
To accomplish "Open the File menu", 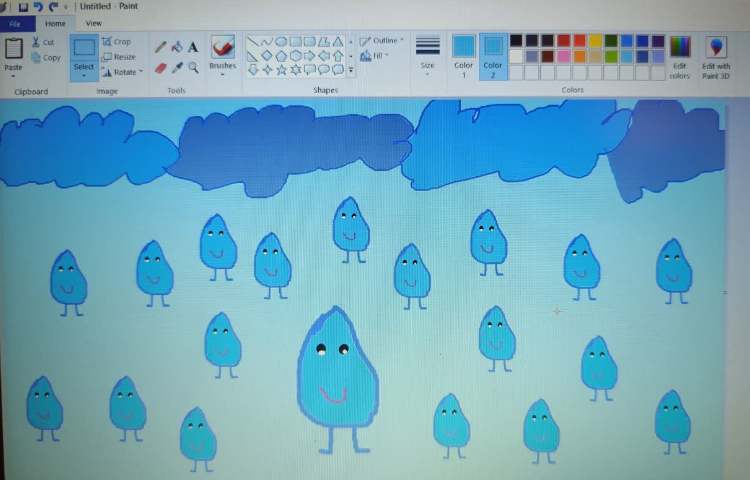I will coord(16,23).
